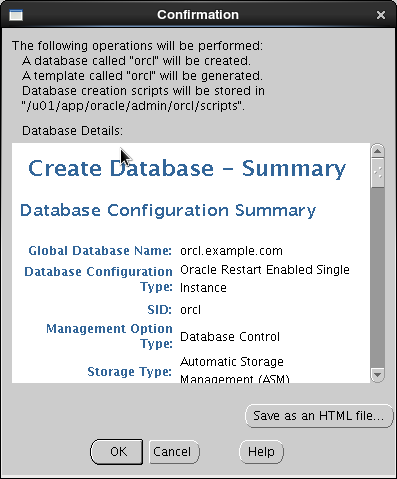
Task: Click the Global Database Name label
Action: point(100,251)
